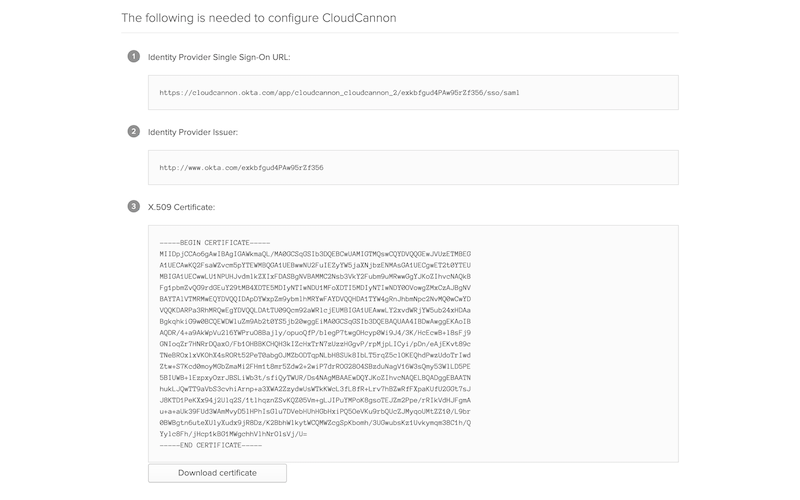Click the www.okta.com issuer URL text
The height and width of the screenshot is (500, 800).
(241, 168)
